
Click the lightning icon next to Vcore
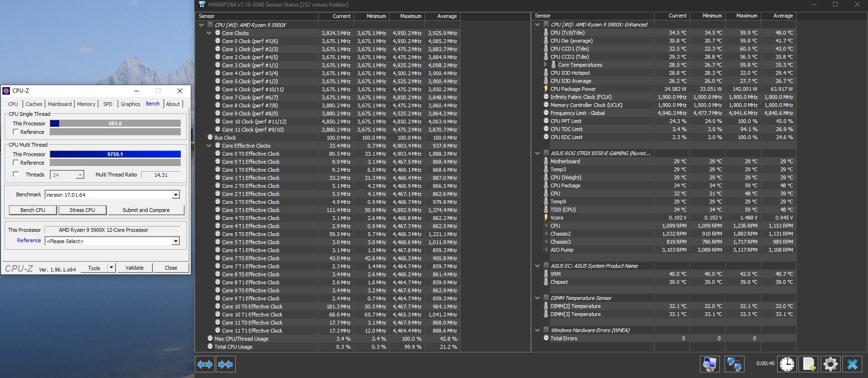546,218
